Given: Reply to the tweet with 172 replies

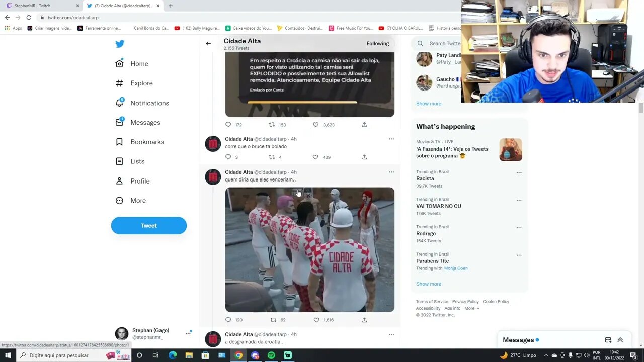Looking at the screenshot, I should [x=228, y=125].
